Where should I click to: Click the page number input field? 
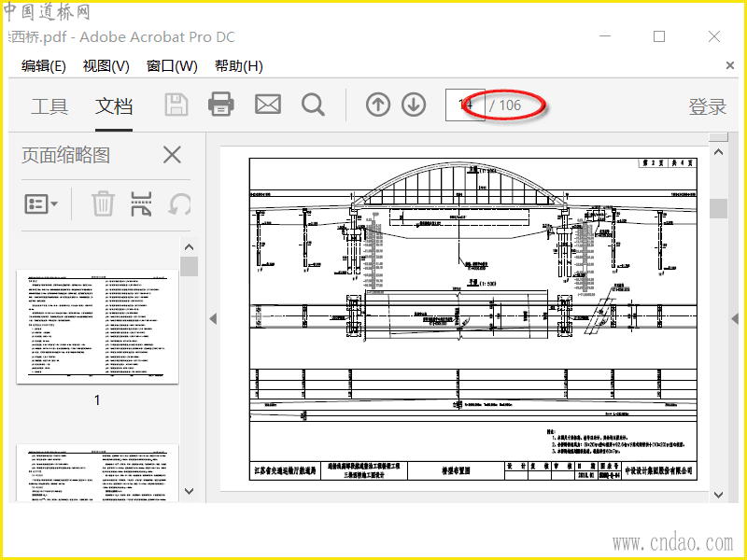(x=465, y=105)
